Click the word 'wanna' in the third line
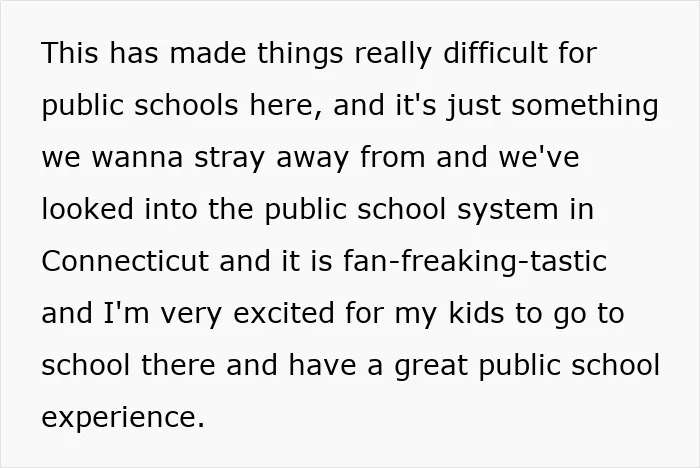Viewport: 700px width, 468px height. pos(138,158)
